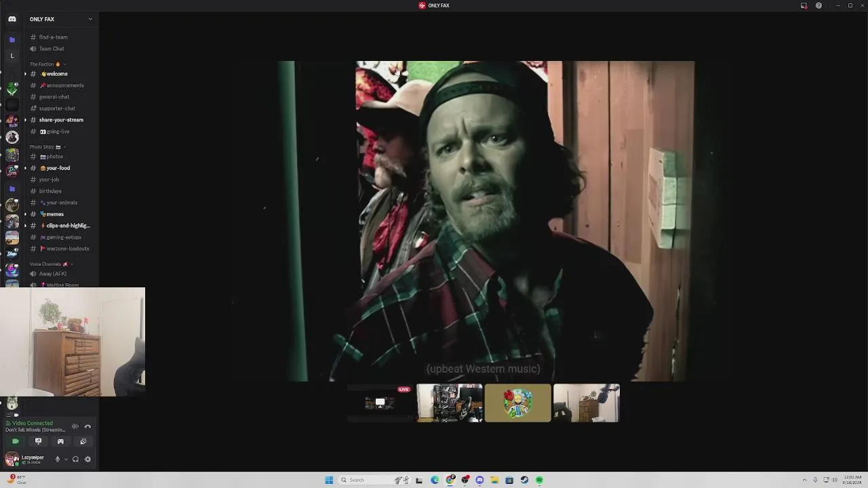
Task: Open File Explorer from taskbar
Action: click(494, 480)
